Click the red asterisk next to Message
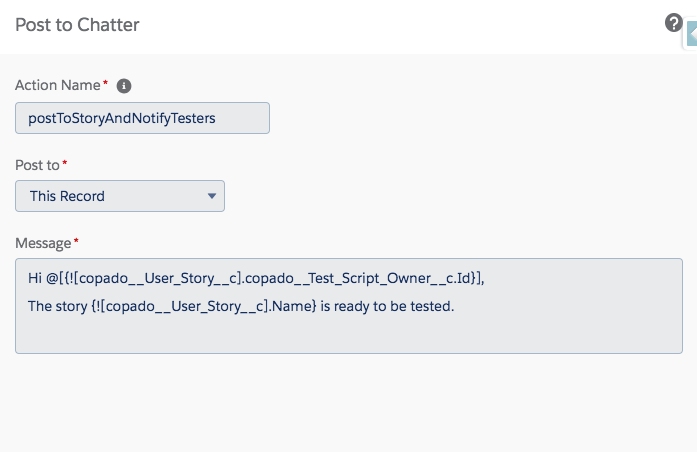 (x=76, y=241)
